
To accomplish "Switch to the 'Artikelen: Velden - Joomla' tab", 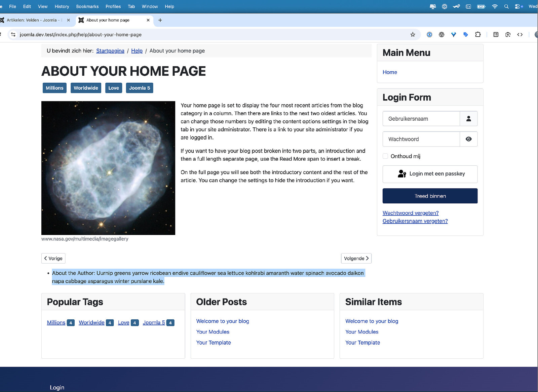I will pos(34,20).
